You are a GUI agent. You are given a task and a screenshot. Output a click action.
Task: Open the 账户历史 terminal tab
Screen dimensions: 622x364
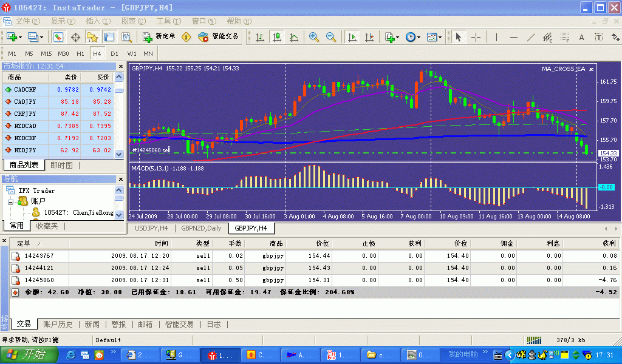(x=58, y=325)
